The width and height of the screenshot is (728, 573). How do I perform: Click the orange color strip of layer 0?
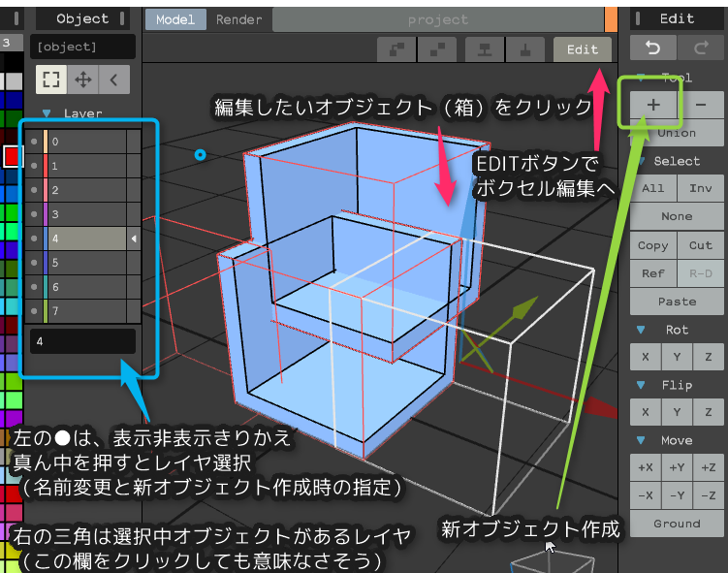click(46, 142)
